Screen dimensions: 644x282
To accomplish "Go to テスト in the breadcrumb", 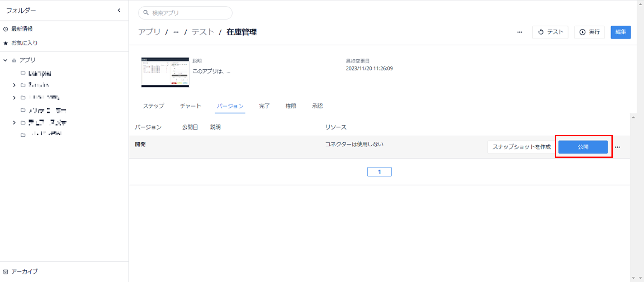I will [203, 32].
